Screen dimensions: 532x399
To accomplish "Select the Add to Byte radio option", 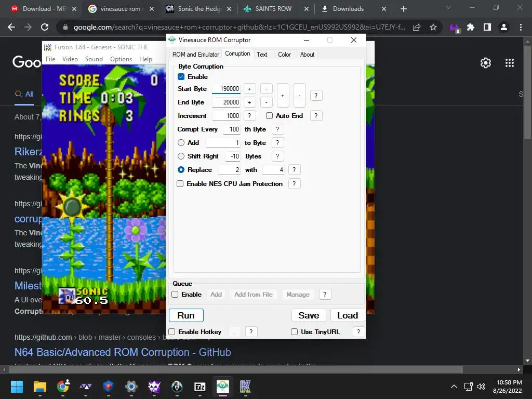I will click(181, 143).
